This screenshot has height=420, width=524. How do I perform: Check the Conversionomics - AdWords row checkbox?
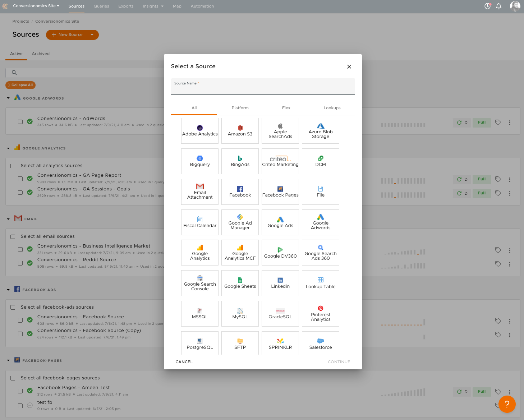click(20, 121)
